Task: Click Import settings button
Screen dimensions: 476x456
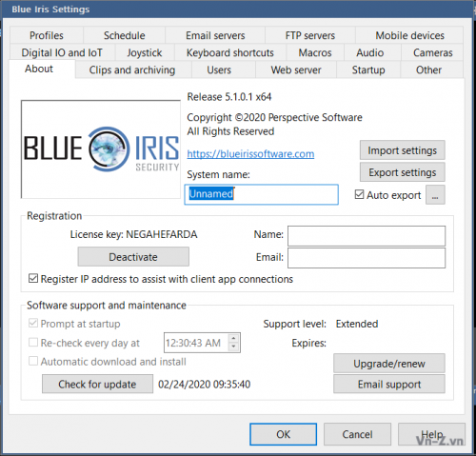Action: tap(403, 150)
